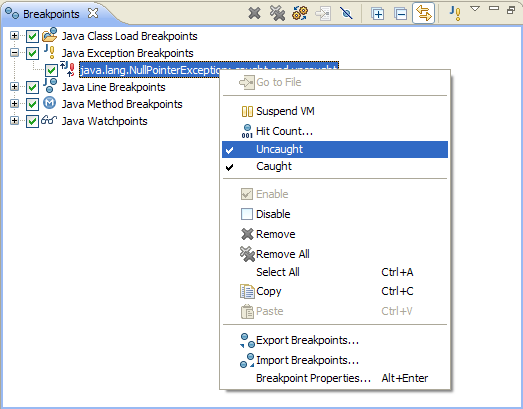Viewport: 523px width, 409px height.
Task: Uncheck the NullPointerException breakpoint checkbox
Action: point(51,70)
